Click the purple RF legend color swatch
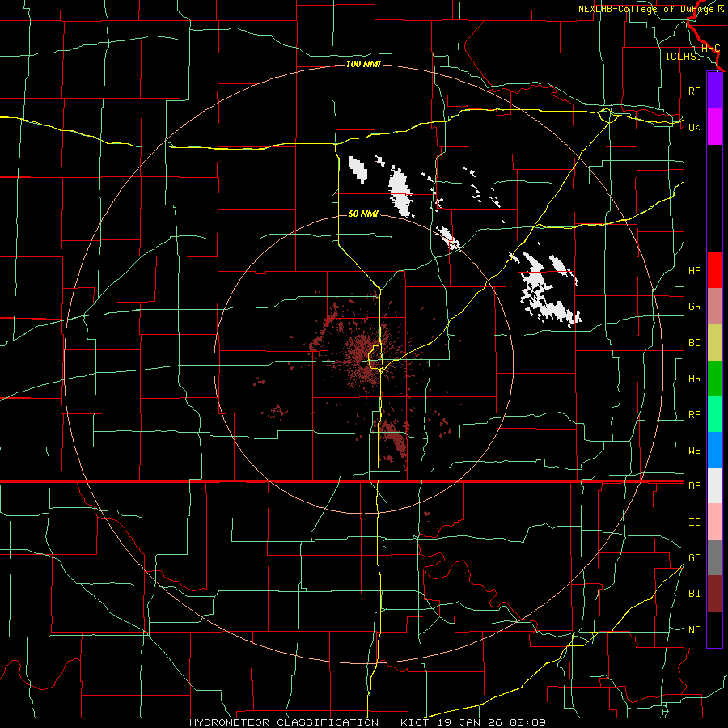This screenshot has width=728, height=728. pos(714,91)
